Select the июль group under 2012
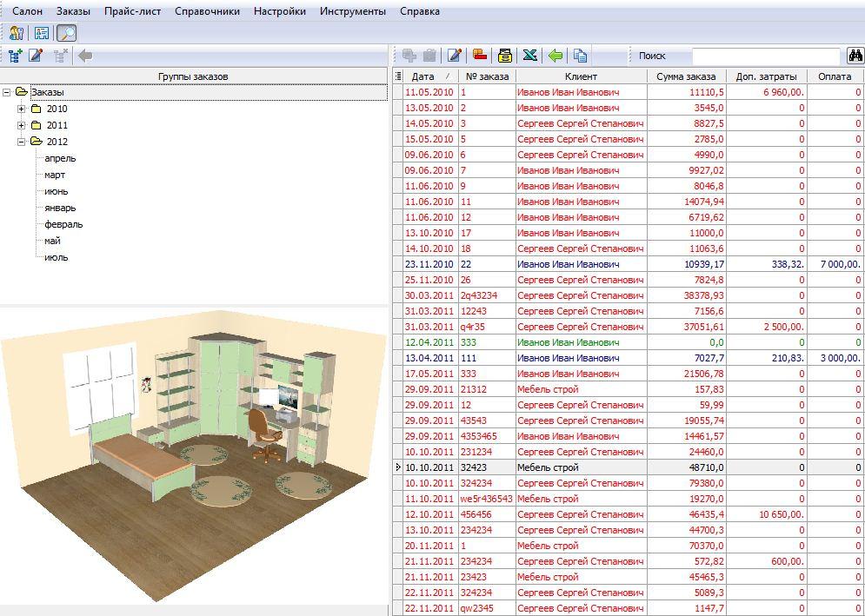Viewport: 865px width, 616px height. [57, 257]
